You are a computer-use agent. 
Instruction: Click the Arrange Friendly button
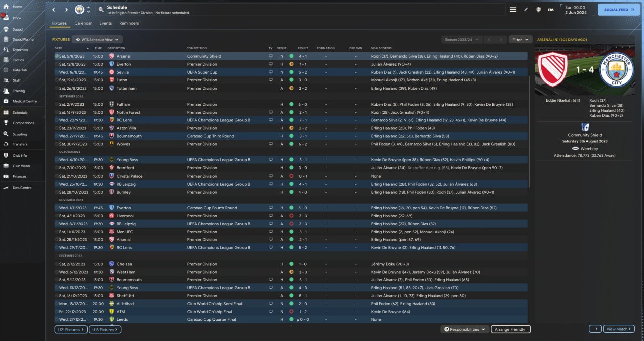coord(510,329)
